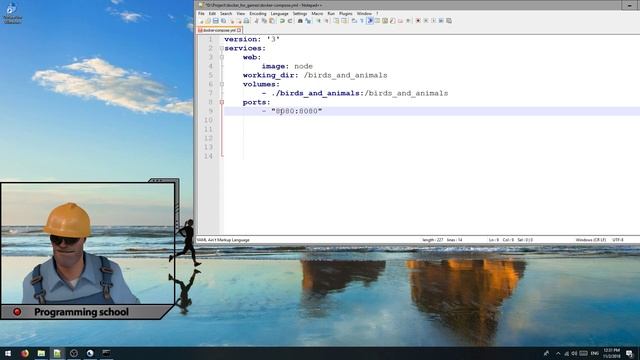Toggle file Monitoring (tail -f) icon
Screen dimensions: 640x360
(x=407, y=21)
